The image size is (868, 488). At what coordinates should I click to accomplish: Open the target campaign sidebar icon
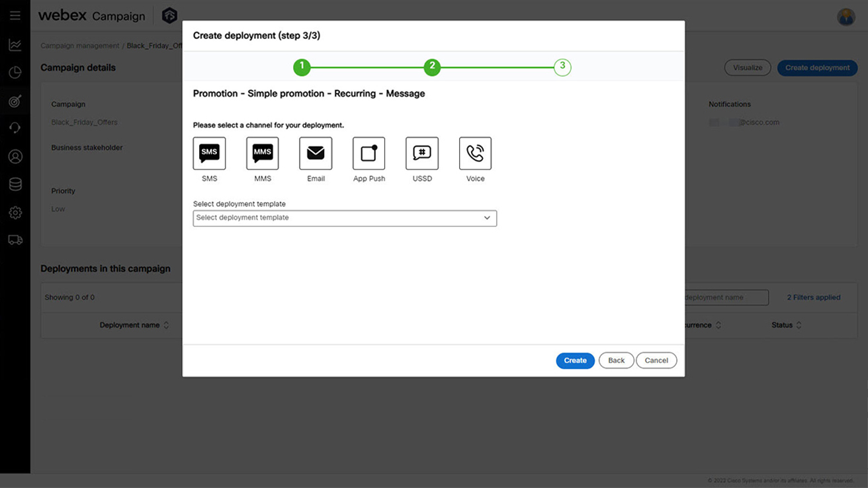click(x=15, y=101)
